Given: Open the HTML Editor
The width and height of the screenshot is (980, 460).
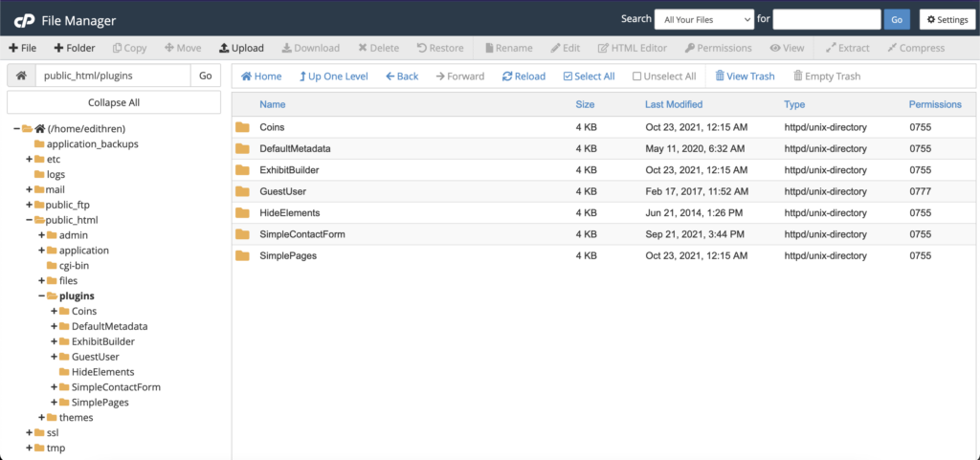Looking at the screenshot, I should [633, 48].
